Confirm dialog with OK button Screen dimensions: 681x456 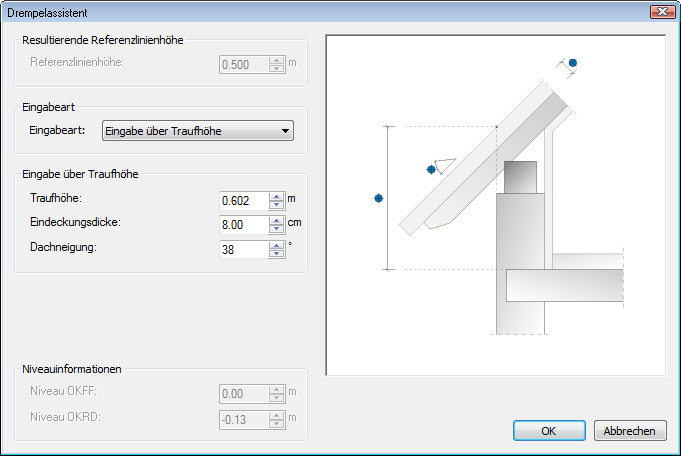pos(549,430)
